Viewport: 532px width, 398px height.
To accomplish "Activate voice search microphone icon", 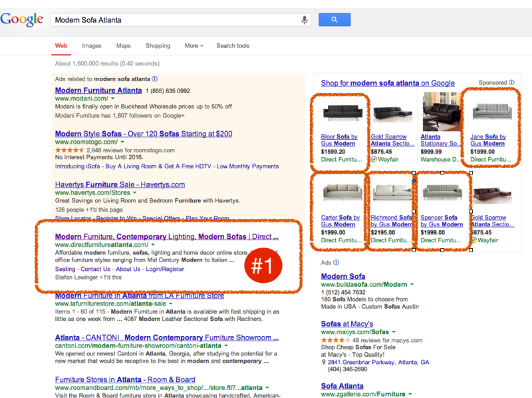I will click(x=305, y=20).
